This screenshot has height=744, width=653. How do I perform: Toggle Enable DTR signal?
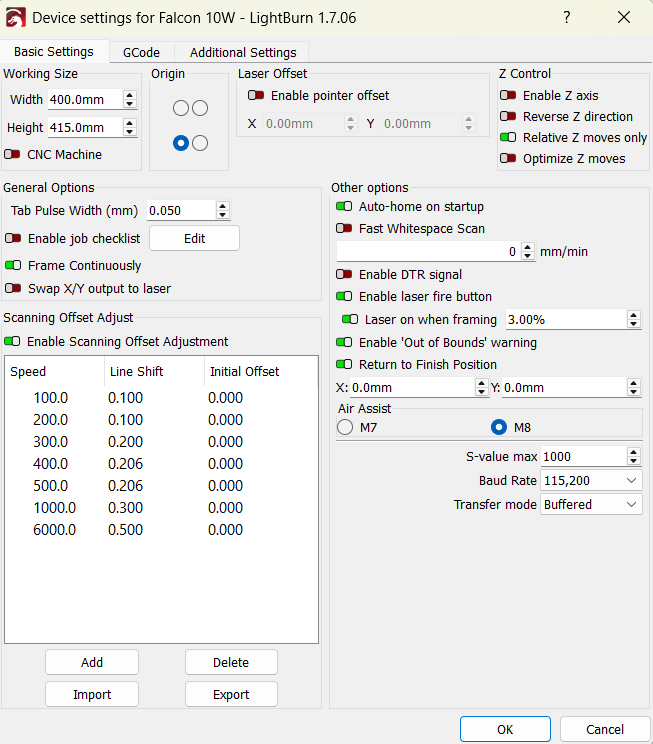coord(344,274)
